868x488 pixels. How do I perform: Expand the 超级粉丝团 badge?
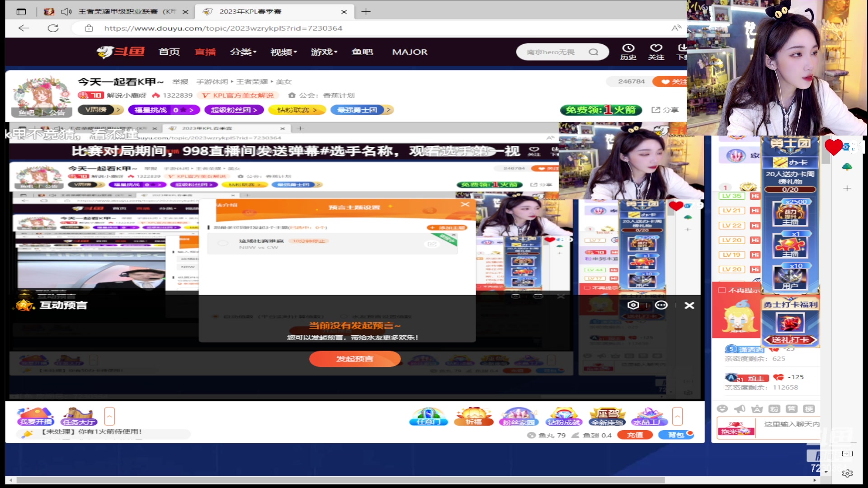pyautogui.click(x=234, y=110)
